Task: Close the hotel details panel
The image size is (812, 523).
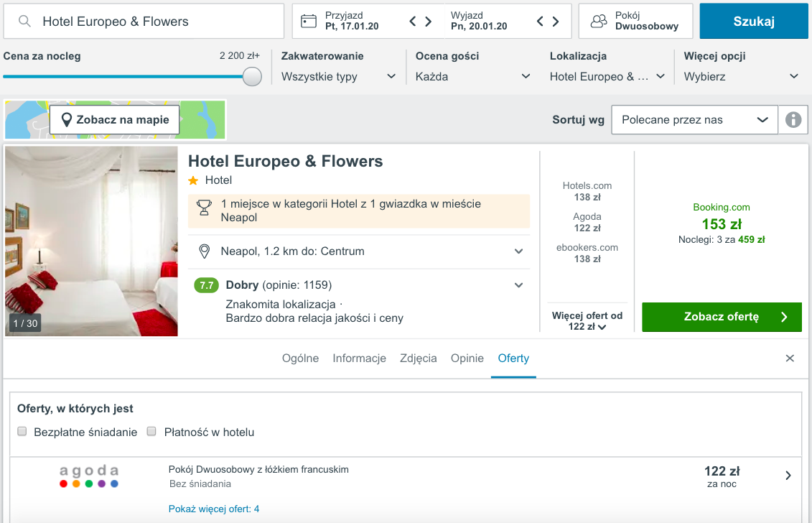Action: click(x=790, y=358)
